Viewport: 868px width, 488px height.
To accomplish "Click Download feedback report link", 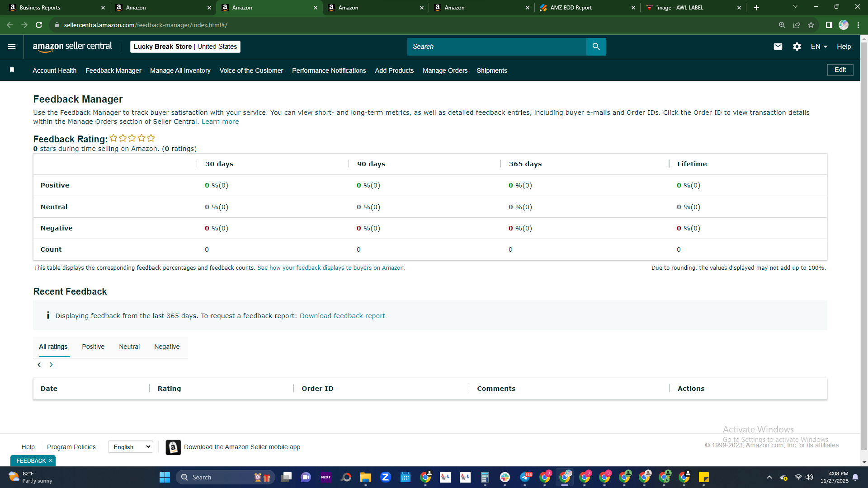I will [342, 316].
